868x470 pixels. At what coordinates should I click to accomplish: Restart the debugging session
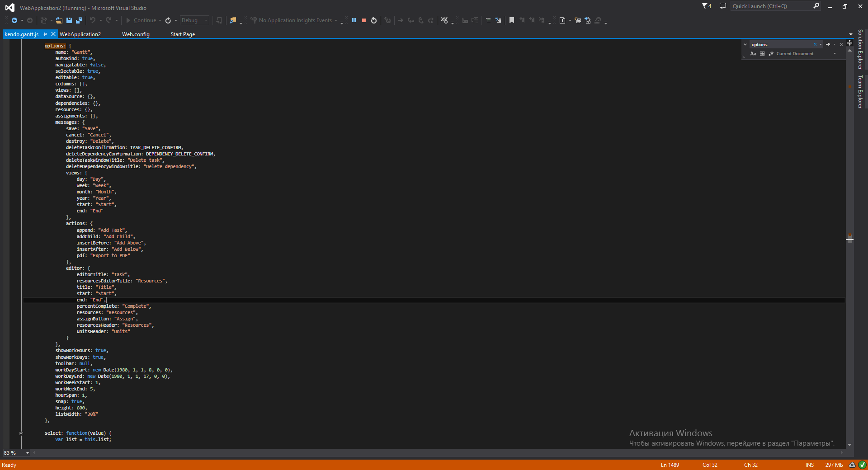(374, 20)
